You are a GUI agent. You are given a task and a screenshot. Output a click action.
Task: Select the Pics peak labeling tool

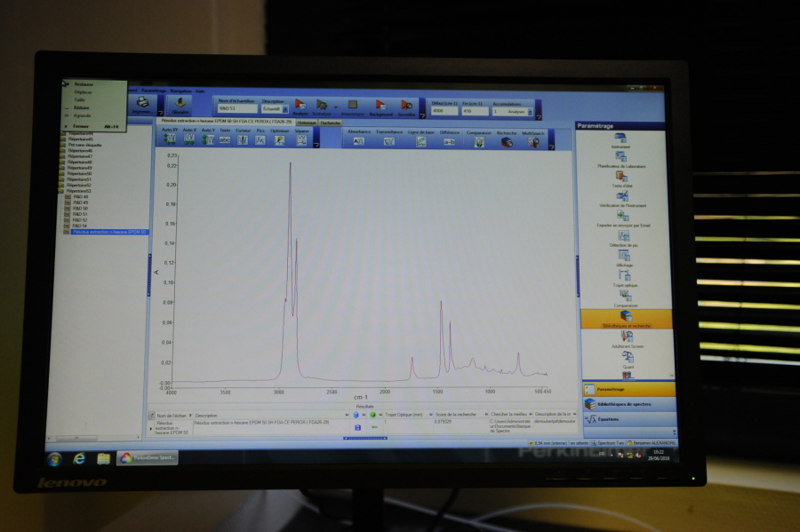tap(260, 139)
